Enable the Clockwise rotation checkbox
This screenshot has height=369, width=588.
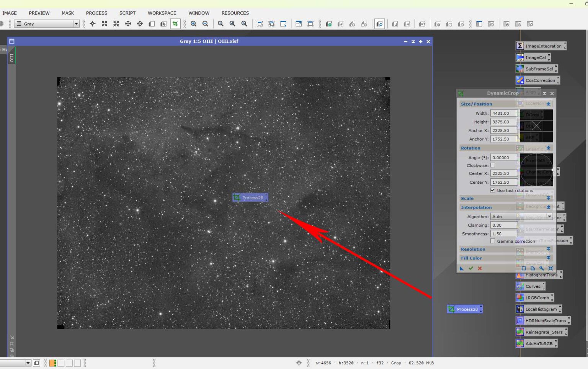493,165
